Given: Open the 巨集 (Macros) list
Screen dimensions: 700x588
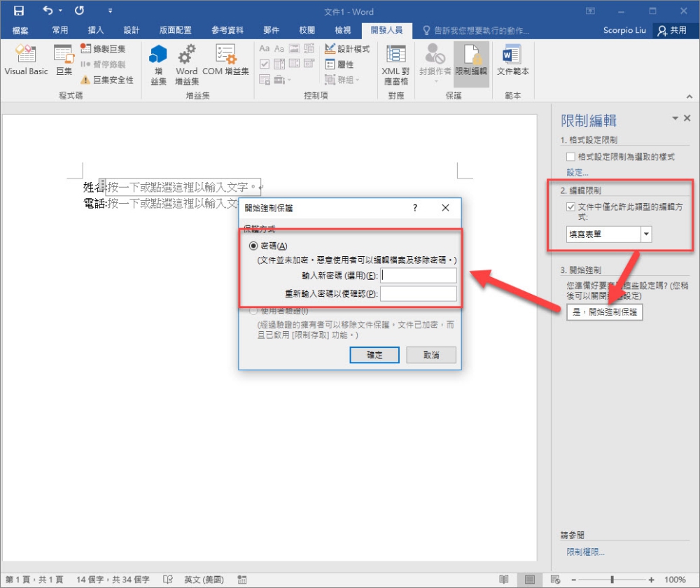Looking at the screenshot, I should coord(64,59).
